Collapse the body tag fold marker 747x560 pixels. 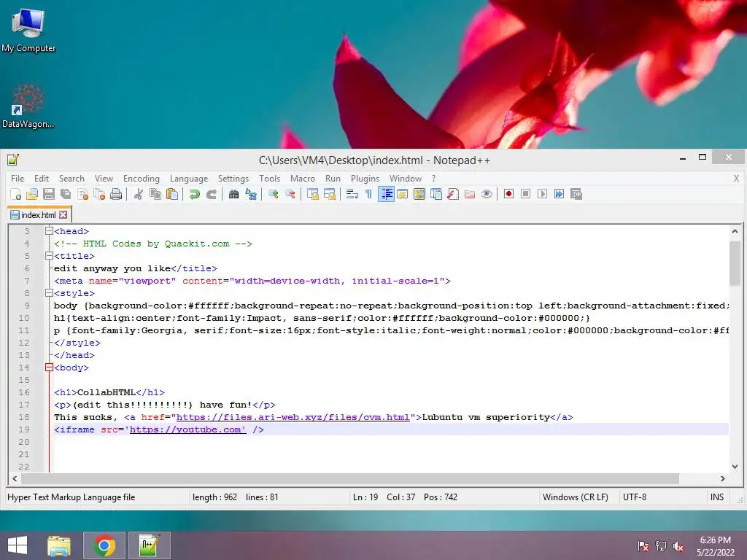(49, 367)
